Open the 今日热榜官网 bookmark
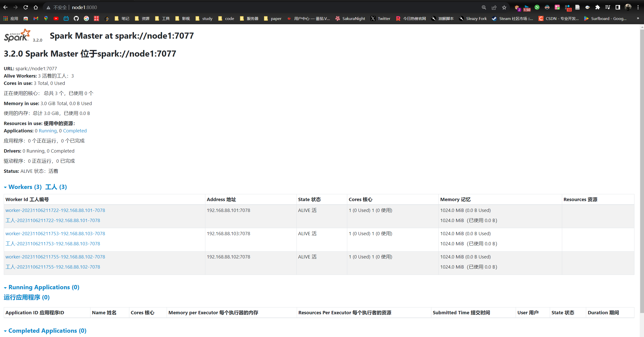 (411, 18)
